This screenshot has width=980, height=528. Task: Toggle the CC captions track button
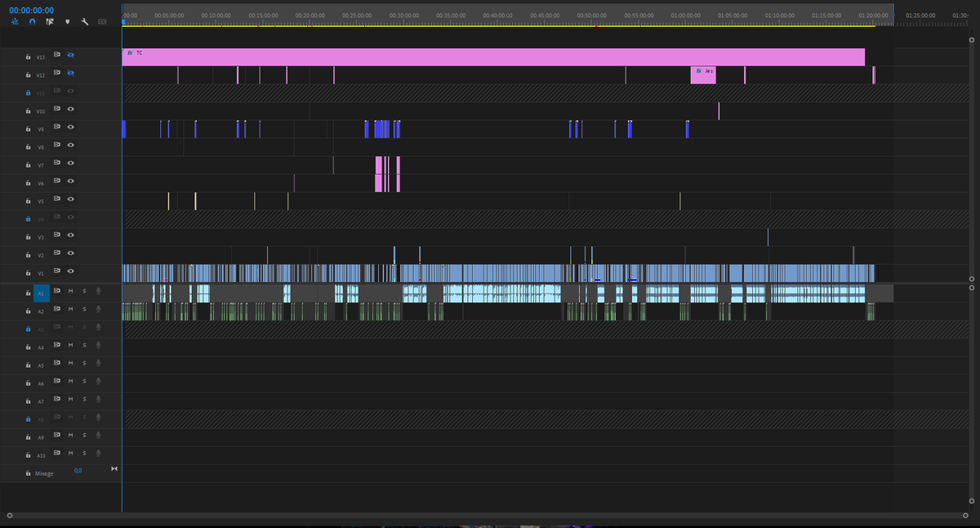(102, 21)
